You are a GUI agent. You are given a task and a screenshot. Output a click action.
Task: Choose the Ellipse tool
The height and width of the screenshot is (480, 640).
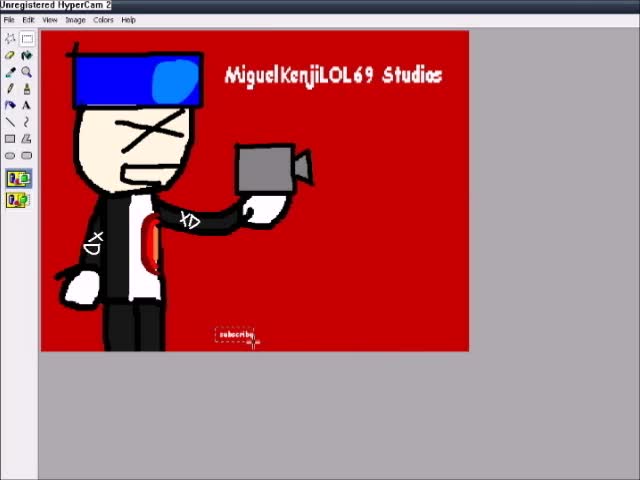click(10, 156)
